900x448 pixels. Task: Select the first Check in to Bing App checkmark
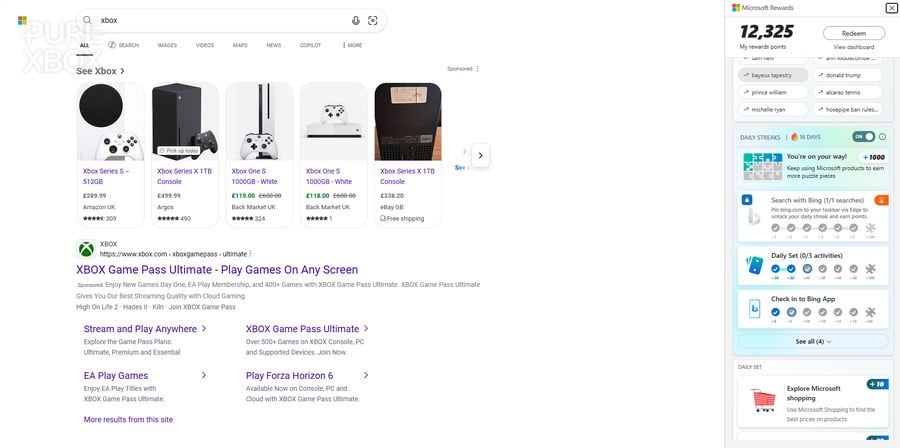775,312
